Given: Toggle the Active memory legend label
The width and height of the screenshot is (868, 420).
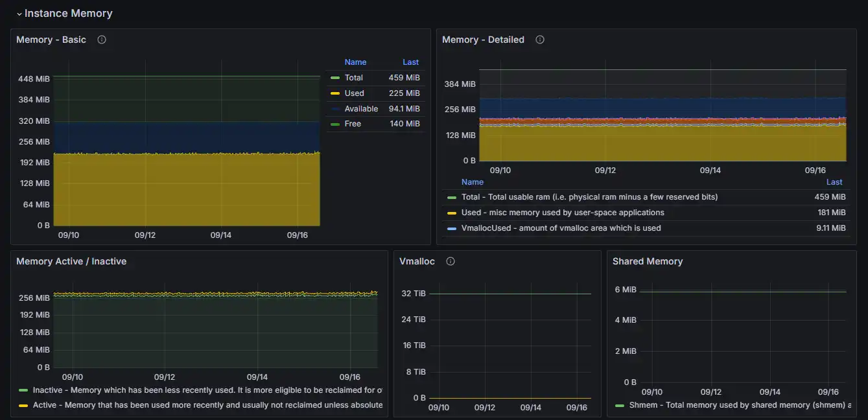Looking at the screenshot, I should pyautogui.click(x=207, y=405).
